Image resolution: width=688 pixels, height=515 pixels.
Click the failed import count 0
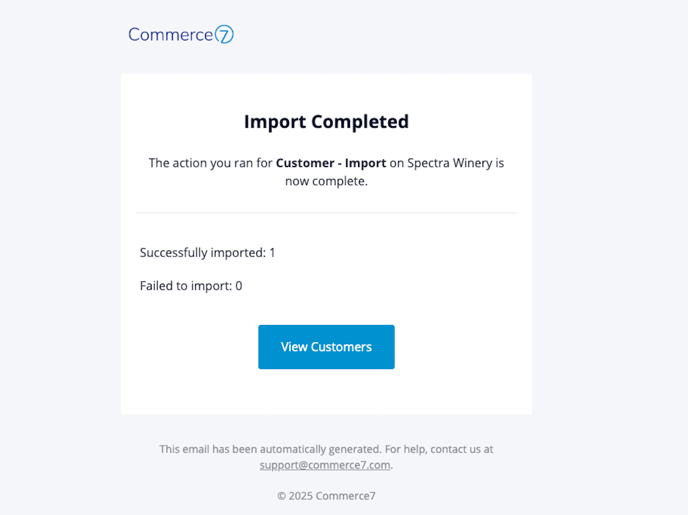point(239,286)
